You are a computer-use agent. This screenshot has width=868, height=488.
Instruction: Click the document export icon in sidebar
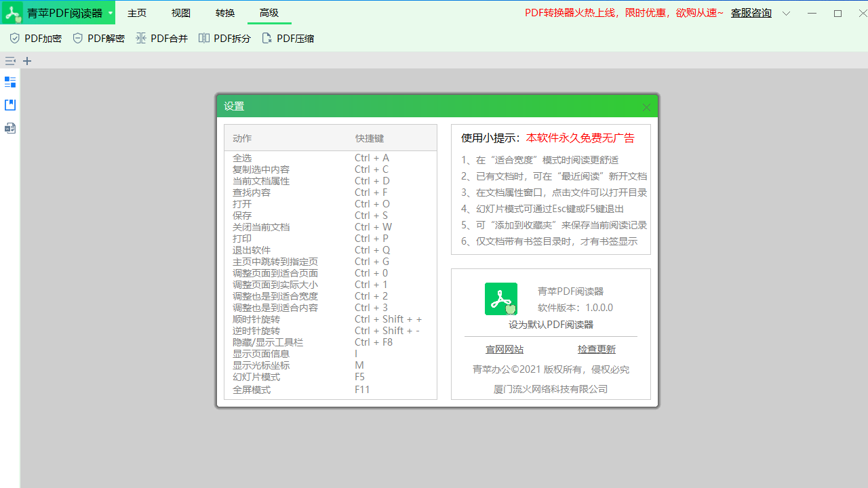(9, 127)
